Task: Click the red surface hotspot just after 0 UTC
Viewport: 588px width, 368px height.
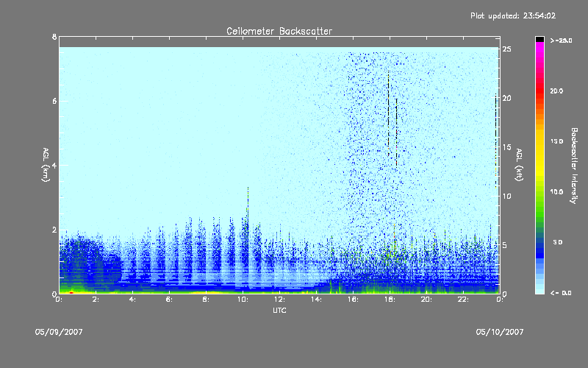Action: [71, 291]
